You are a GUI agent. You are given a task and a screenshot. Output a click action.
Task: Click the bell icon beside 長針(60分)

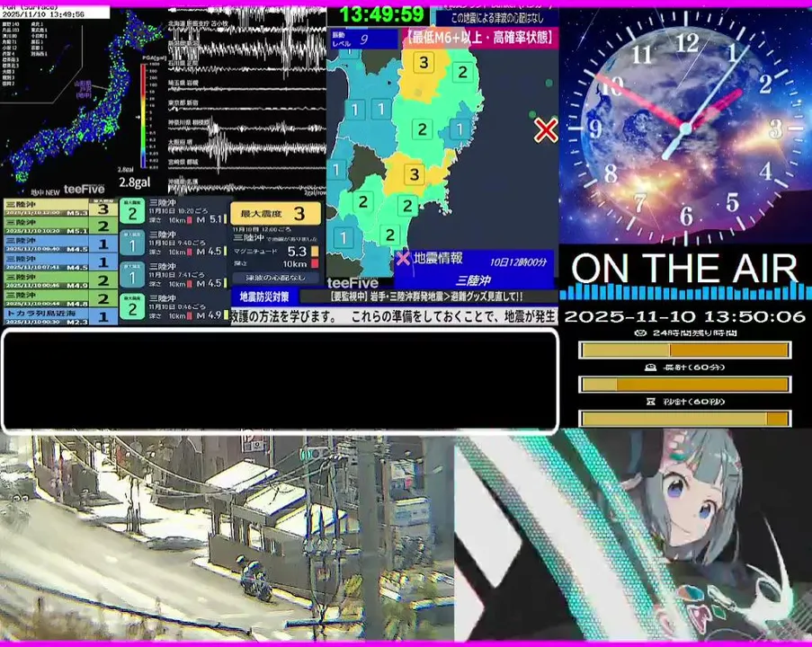click(x=650, y=368)
